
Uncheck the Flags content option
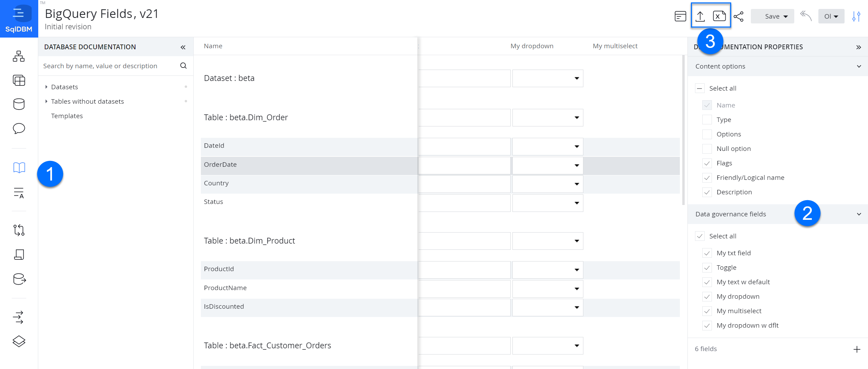(707, 163)
